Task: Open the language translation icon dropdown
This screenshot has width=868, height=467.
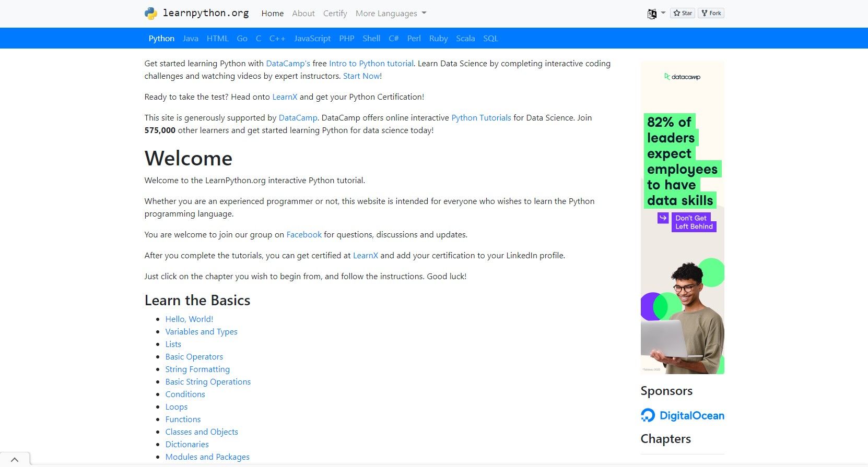Action: [x=656, y=14]
